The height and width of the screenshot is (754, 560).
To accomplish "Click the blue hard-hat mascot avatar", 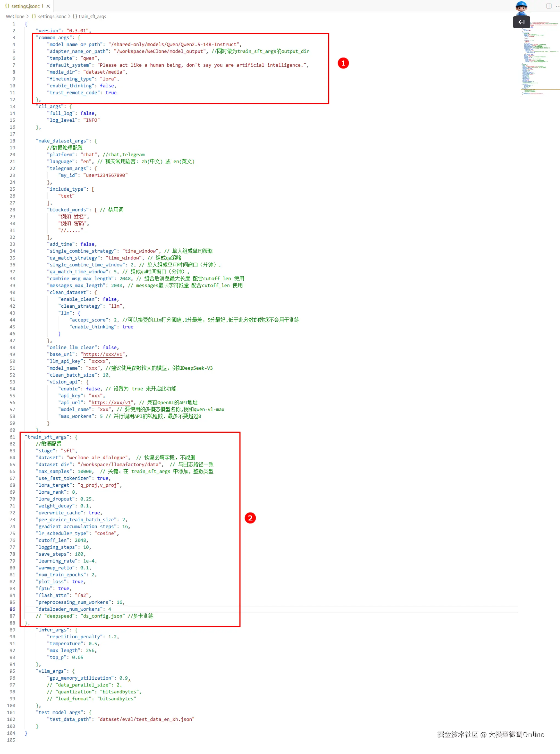I will coord(521,7).
